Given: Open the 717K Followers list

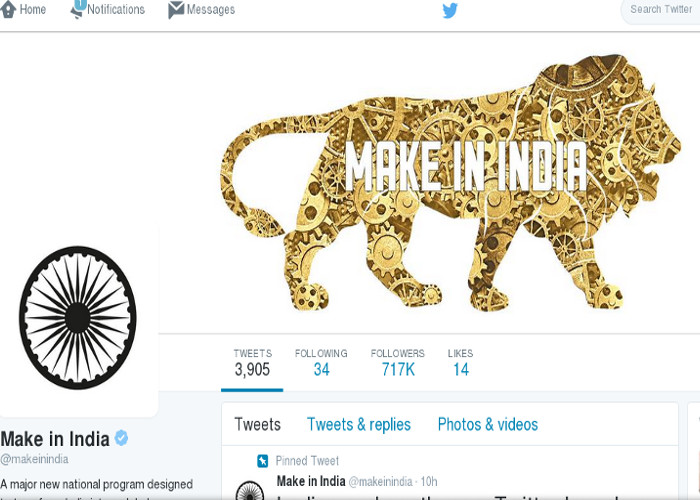Looking at the screenshot, I should click(397, 362).
